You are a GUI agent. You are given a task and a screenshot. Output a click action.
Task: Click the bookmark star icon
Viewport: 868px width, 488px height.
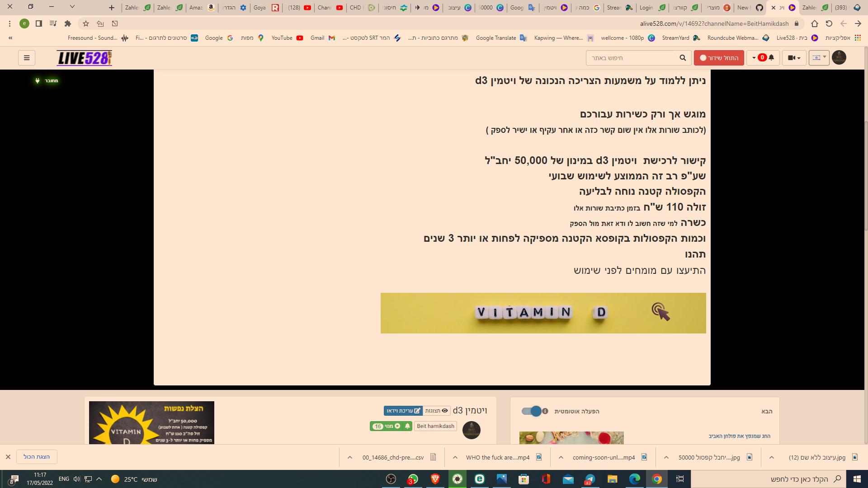[86, 23]
